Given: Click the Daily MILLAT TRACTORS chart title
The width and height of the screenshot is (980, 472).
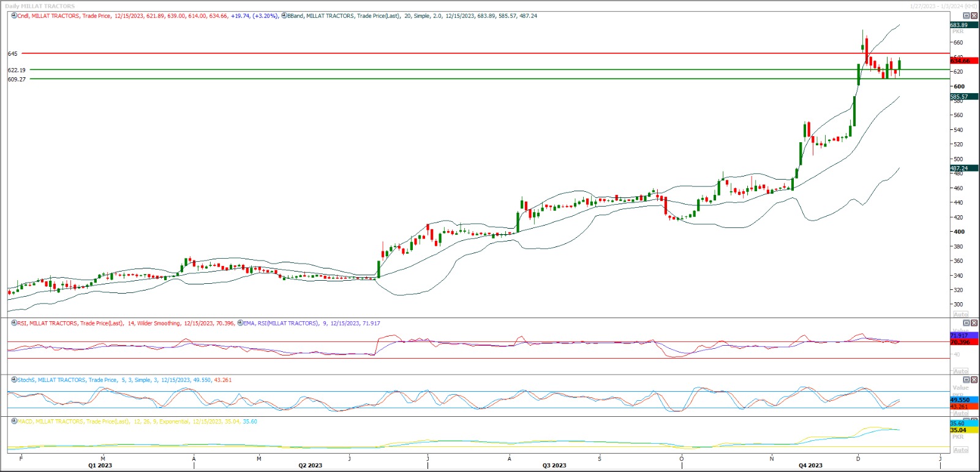Looking at the screenshot, I should [40, 6].
